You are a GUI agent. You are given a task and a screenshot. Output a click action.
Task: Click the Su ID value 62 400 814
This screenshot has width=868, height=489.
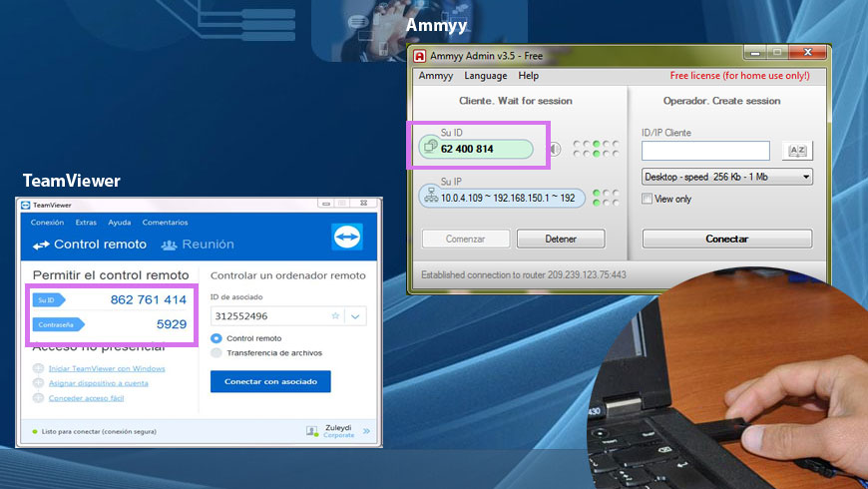tap(467, 149)
